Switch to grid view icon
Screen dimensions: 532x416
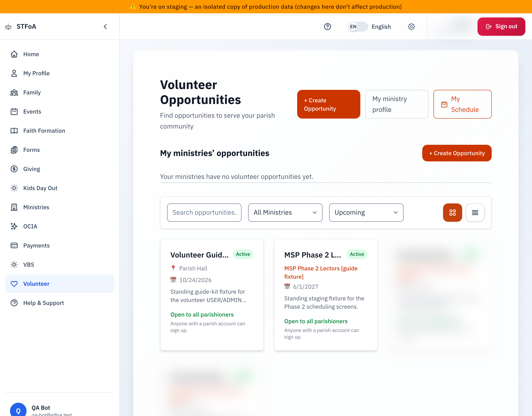point(452,212)
